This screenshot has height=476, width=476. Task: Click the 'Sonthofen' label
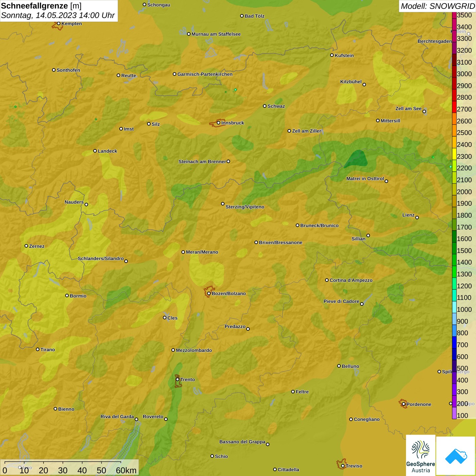(68, 70)
